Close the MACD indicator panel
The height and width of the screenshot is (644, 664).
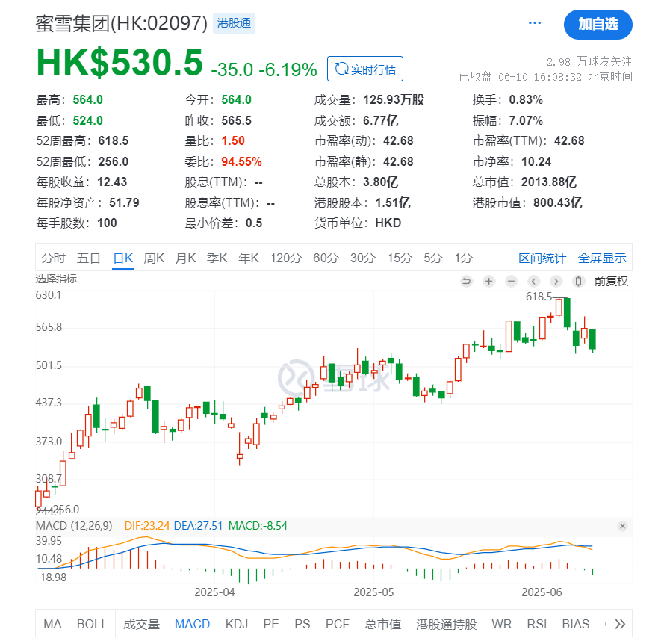click(x=622, y=526)
